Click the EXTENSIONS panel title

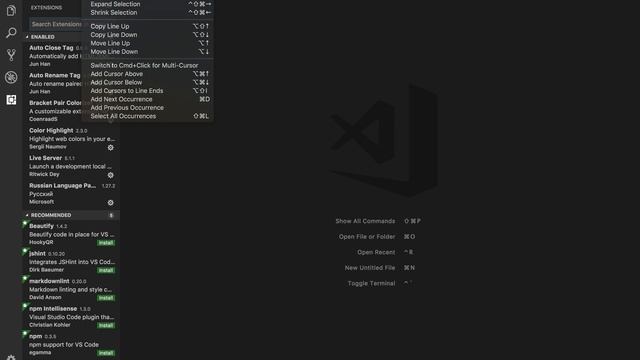point(47,7)
